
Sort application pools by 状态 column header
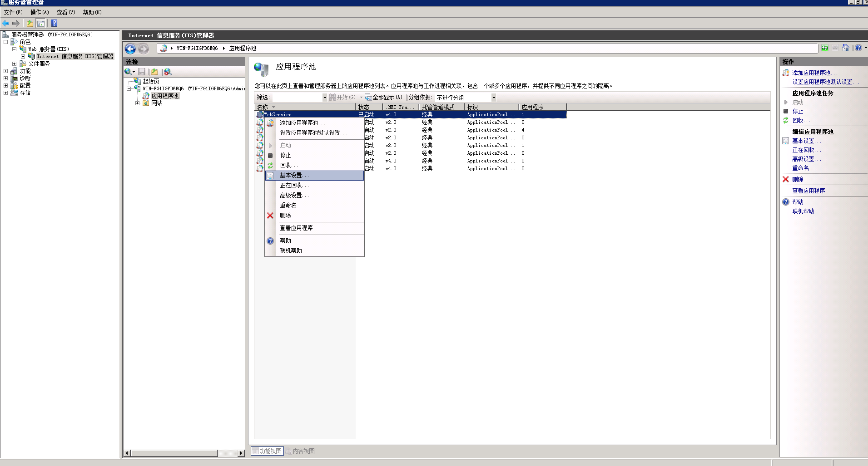pos(364,107)
